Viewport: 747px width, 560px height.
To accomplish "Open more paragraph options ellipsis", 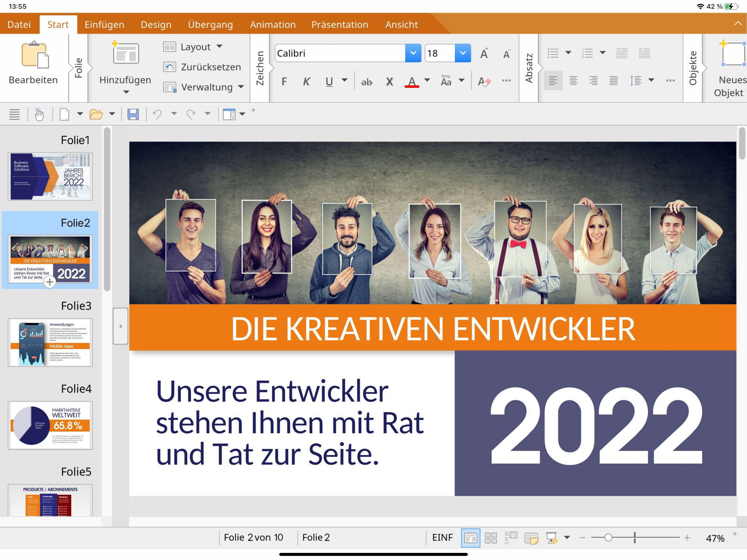I will (x=670, y=80).
